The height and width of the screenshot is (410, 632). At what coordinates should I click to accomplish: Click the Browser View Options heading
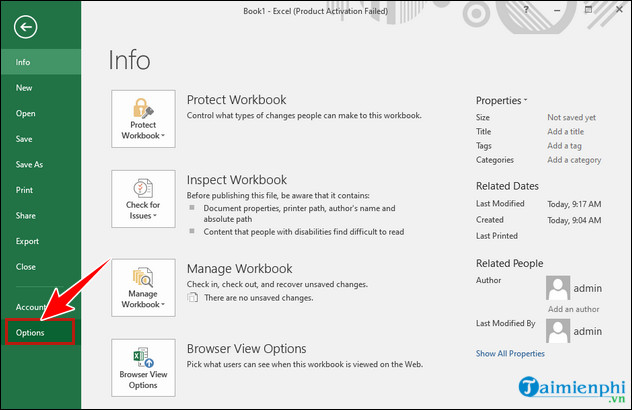(x=246, y=348)
